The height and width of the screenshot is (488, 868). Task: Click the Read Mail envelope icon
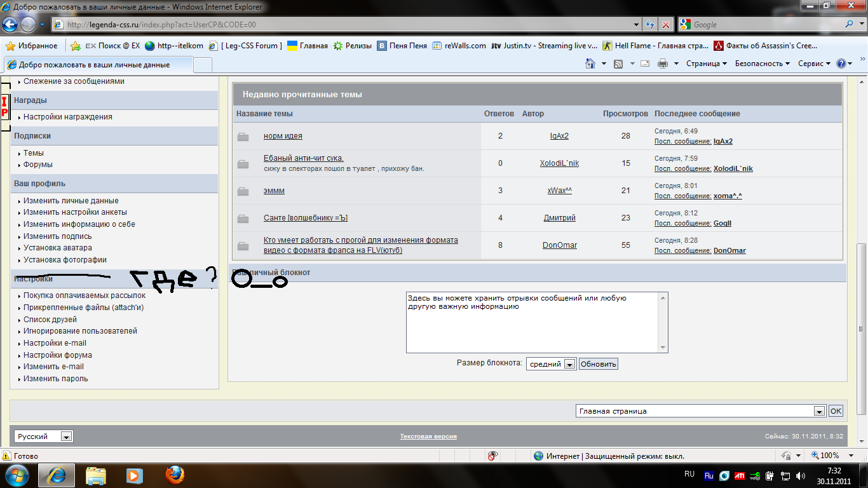(645, 64)
